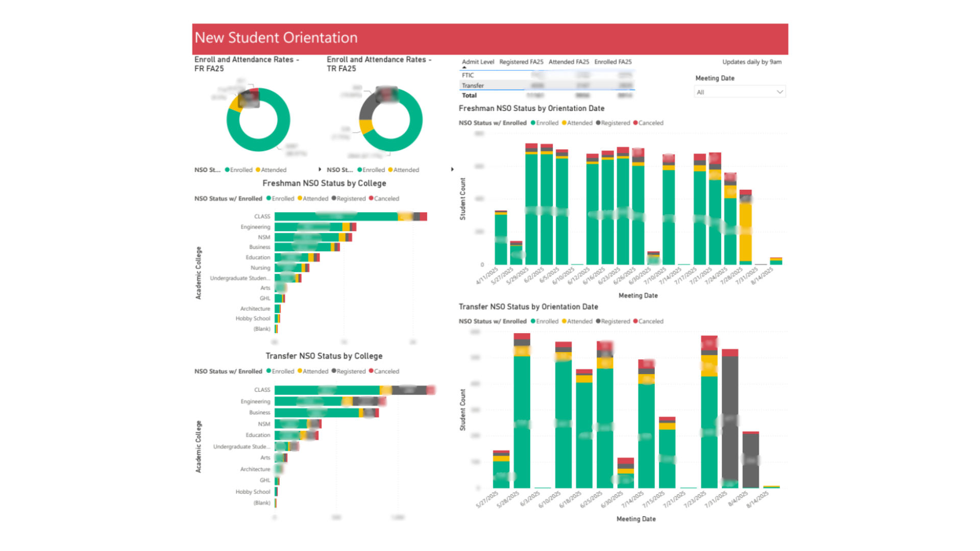Click CLASS bar in Freshman by College
The height and width of the screenshot is (551, 980).
(351, 217)
